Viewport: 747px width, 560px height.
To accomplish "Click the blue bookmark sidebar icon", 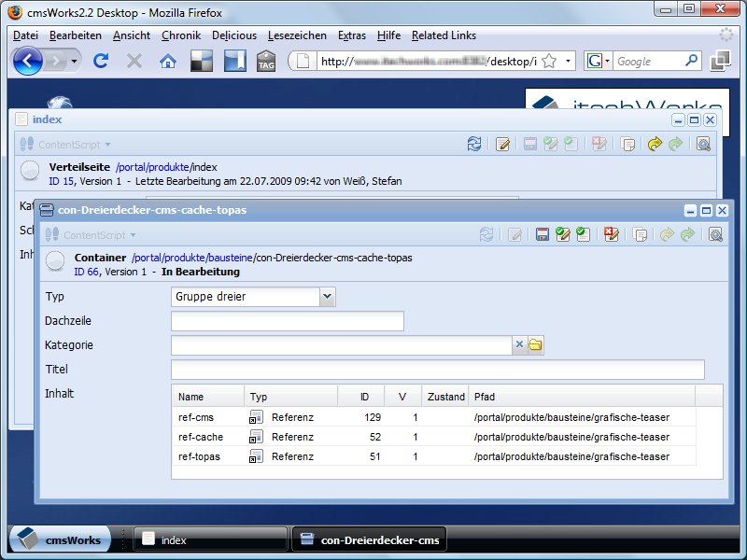I will pyautogui.click(x=235, y=61).
